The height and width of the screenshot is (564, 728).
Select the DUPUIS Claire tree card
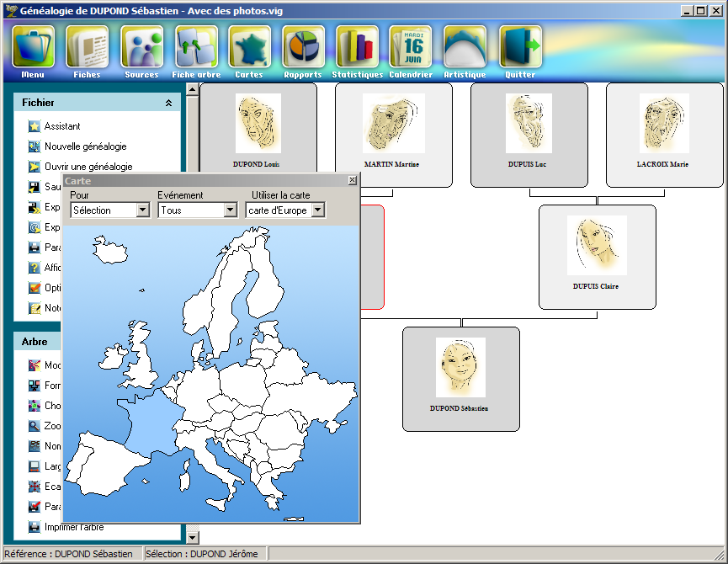tap(598, 257)
